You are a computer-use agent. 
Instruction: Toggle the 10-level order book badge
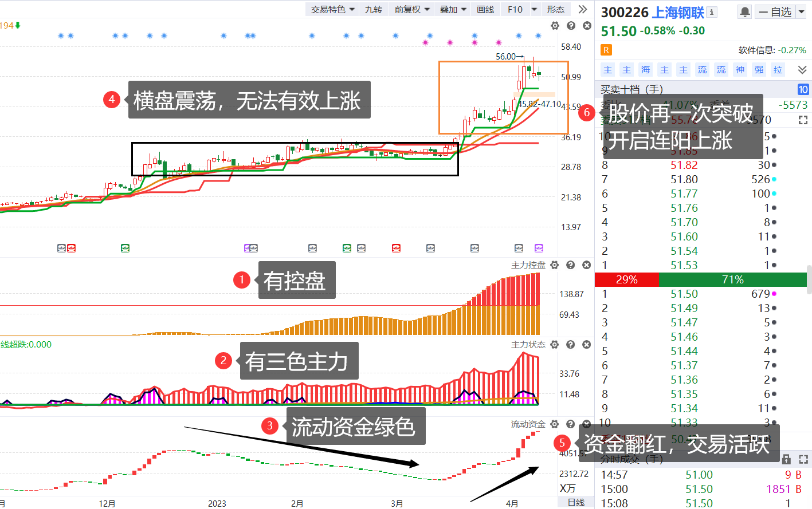(803, 89)
